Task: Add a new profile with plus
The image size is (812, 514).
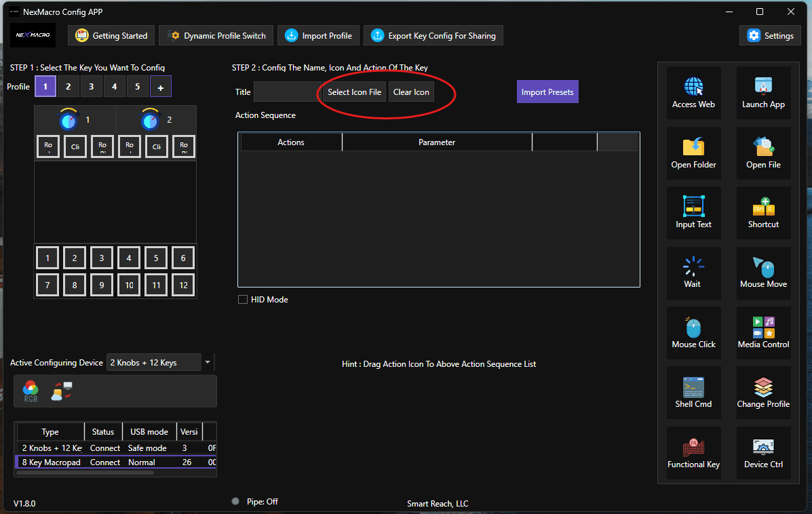Action: click(x=161, y=87)
